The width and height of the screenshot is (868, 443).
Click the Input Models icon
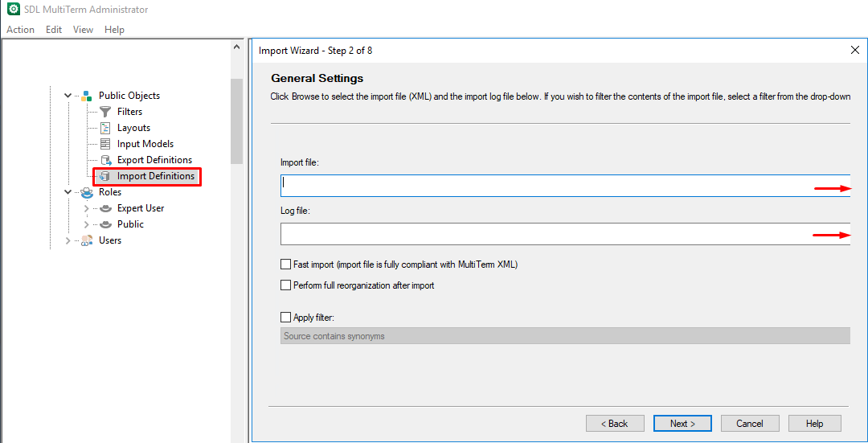pos(105,144)
